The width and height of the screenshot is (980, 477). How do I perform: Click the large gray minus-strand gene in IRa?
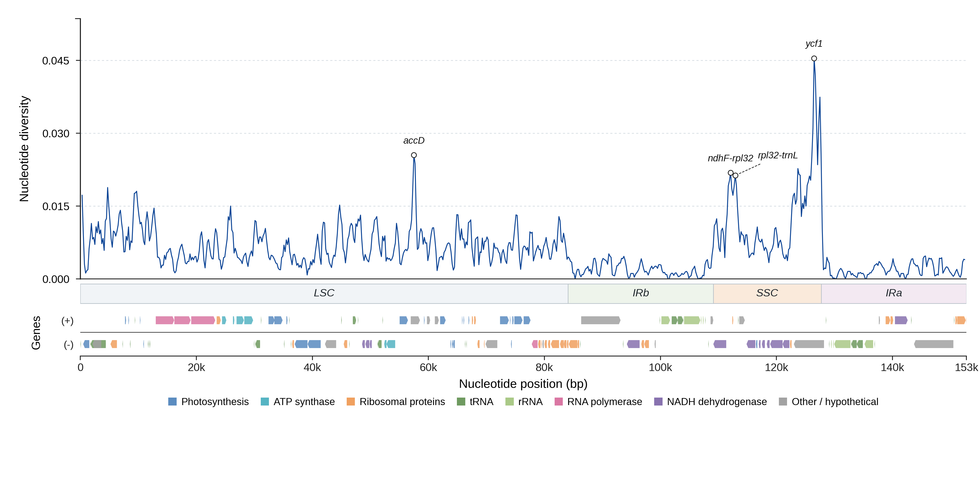[x=934, y=344]
